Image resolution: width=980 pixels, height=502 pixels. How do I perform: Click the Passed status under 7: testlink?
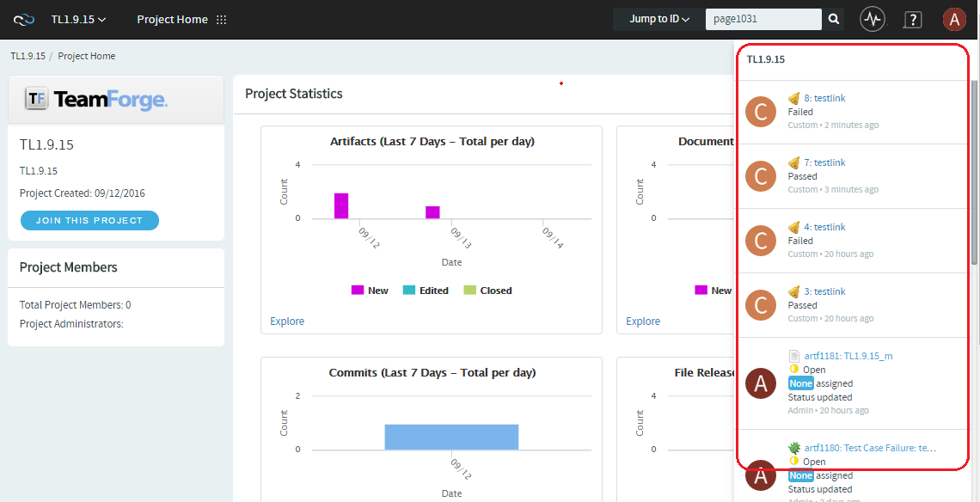click(x=803, y=176)
